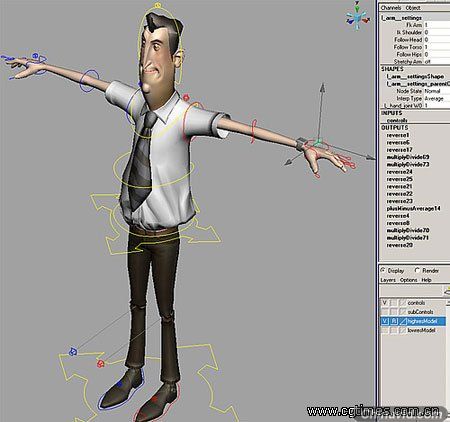Select the red knee pole vector control
450x422 pixels.
(x=101, y=364)
